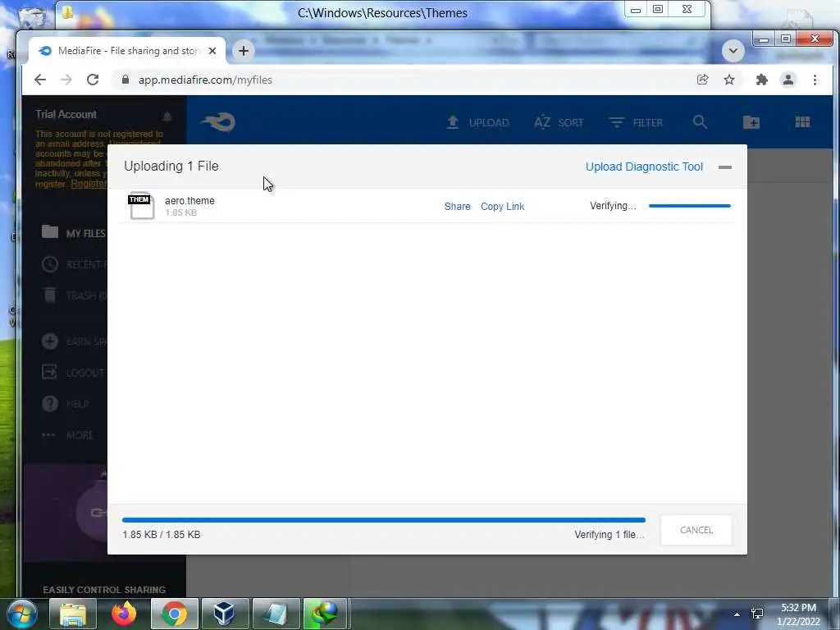Click the Verifying progress bar for aero.theme
Image resolution: width=840 pixels, height=630 pixels.
689,206
